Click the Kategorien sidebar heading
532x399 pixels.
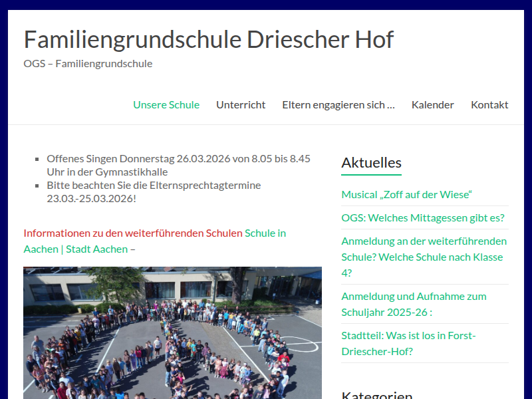click(x=376, y=394)
